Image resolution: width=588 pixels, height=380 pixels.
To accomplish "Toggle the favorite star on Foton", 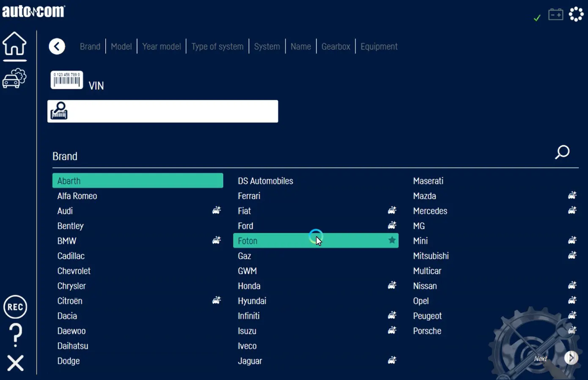I will coord(392,240).
